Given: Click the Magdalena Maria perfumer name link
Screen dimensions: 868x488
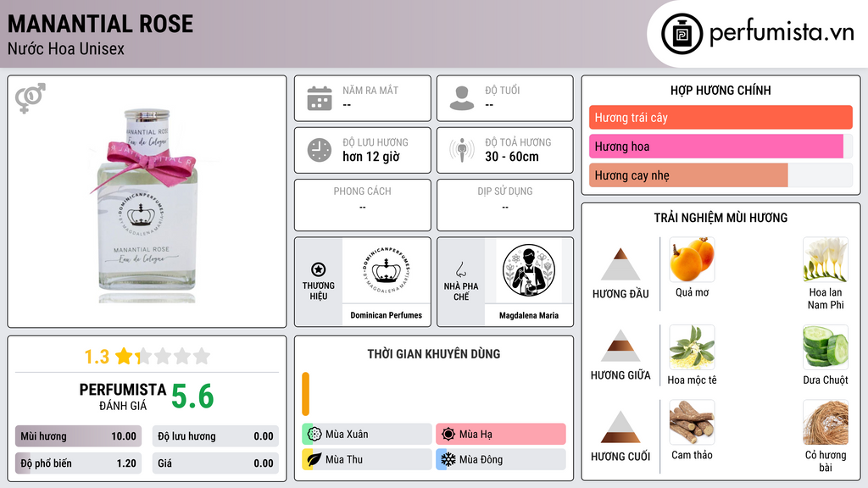Looking at the screenshot, I should (x=529, y=315).
